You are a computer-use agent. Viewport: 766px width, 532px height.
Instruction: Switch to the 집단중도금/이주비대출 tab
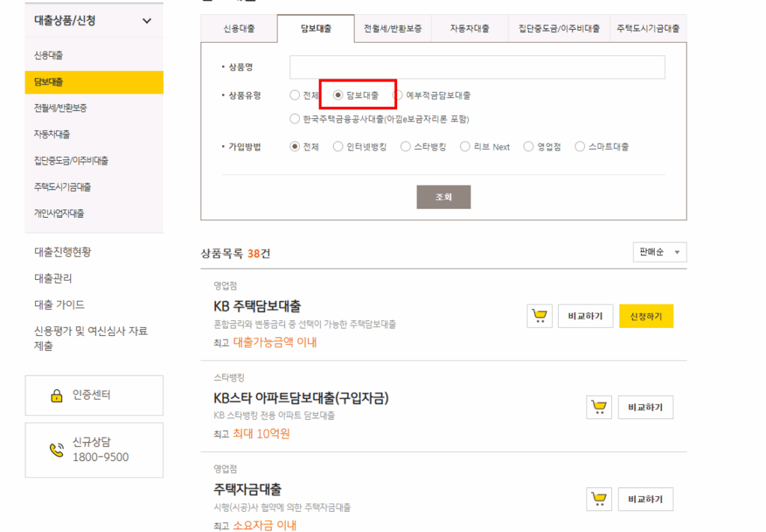click(x=559, y=28)
